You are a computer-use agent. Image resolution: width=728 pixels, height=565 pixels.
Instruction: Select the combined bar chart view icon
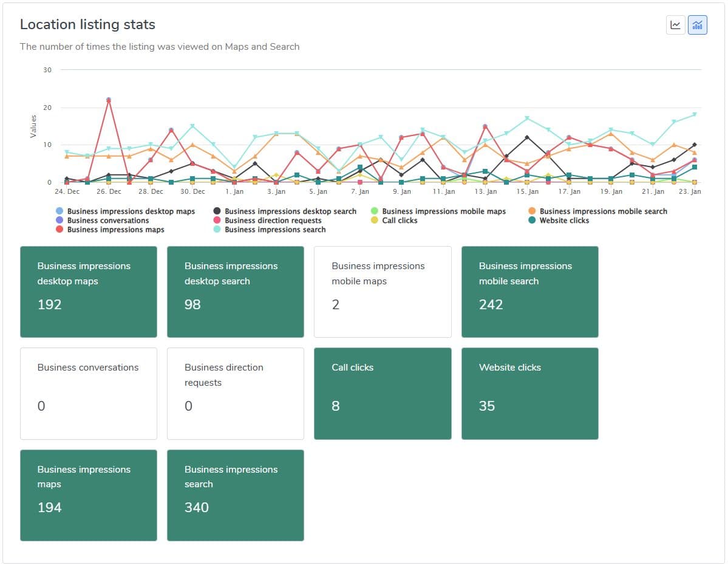click(x=698, y=25)
